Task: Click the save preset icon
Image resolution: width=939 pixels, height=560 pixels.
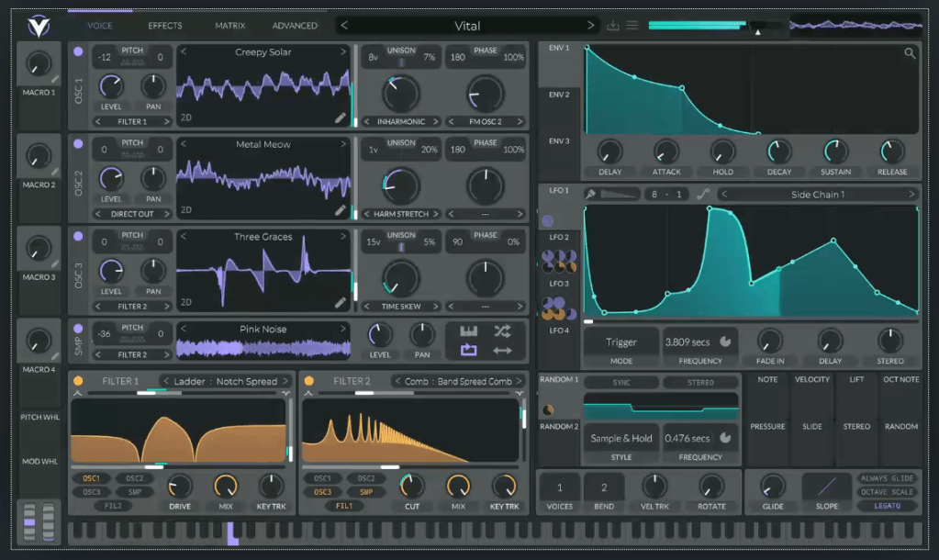Action: coord(613,26)
